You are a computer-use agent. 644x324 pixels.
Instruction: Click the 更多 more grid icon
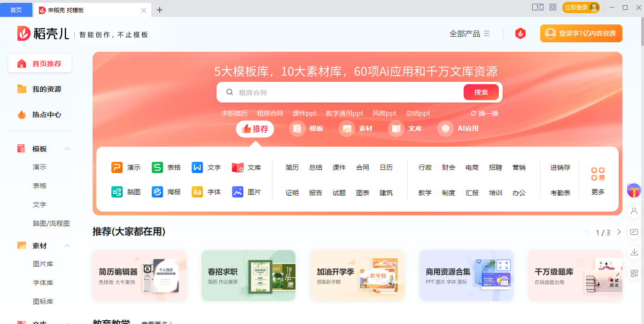click(x=598, y=174)
